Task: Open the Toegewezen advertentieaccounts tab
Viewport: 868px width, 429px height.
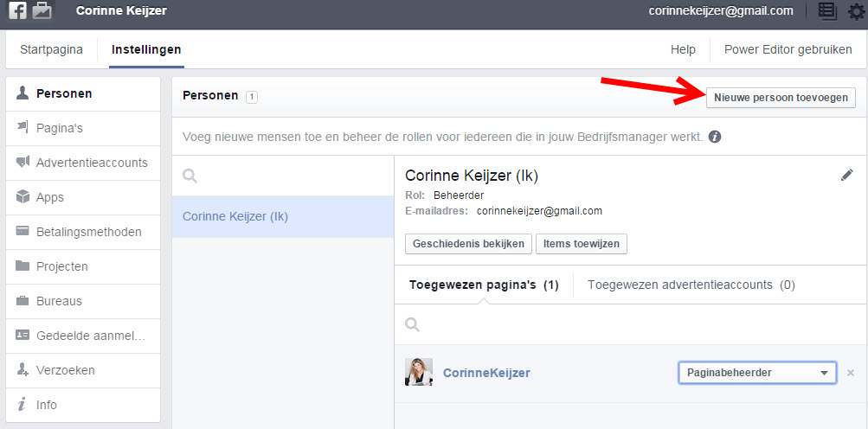Action: (x=691, y=285)
